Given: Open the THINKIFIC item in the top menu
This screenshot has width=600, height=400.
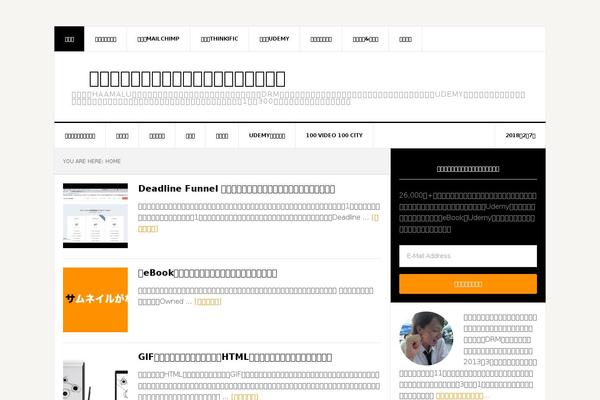Looking at the screenshot, I should (219, 39).
